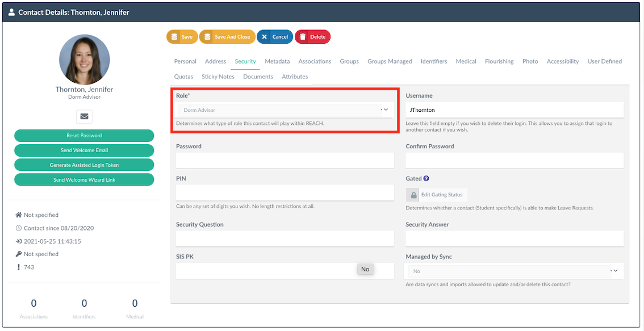Toggle the SIS PK No switch
The image size is (644, 331).
click(365, 270)
